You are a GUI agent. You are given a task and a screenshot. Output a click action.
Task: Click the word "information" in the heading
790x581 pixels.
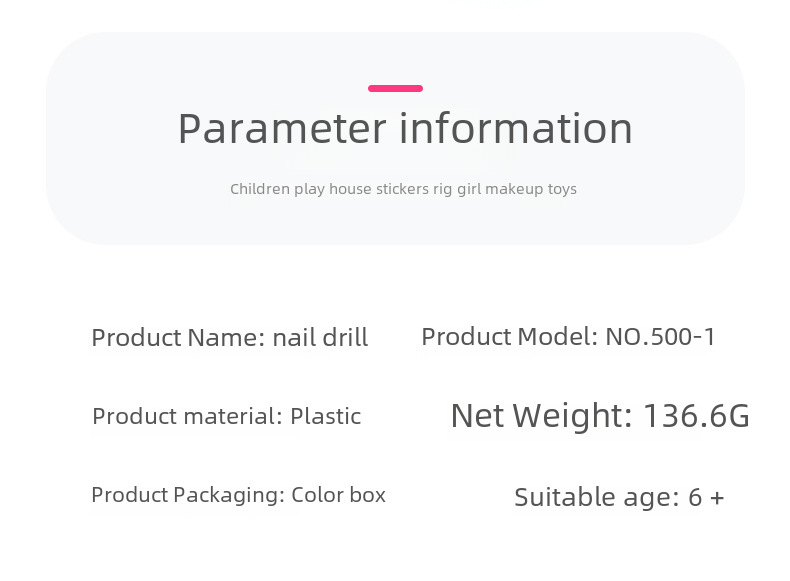(516, 129)
